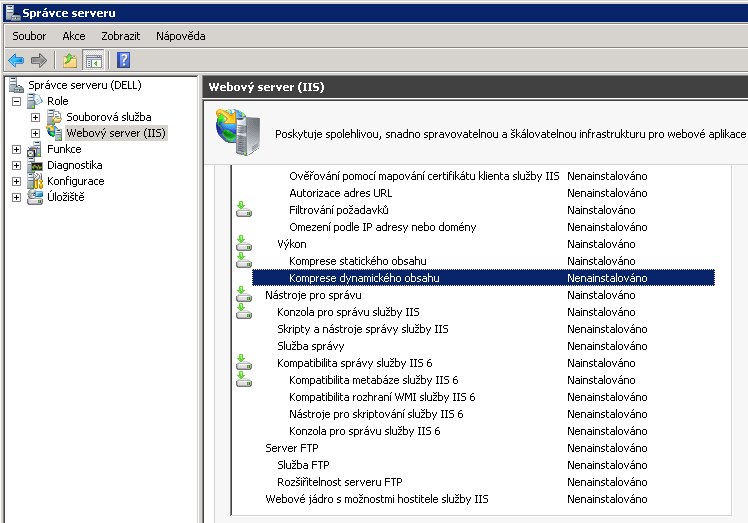Screen dimensions: 748x523
Task: Click the Diagnostika node icon
Action: (35, 165)
